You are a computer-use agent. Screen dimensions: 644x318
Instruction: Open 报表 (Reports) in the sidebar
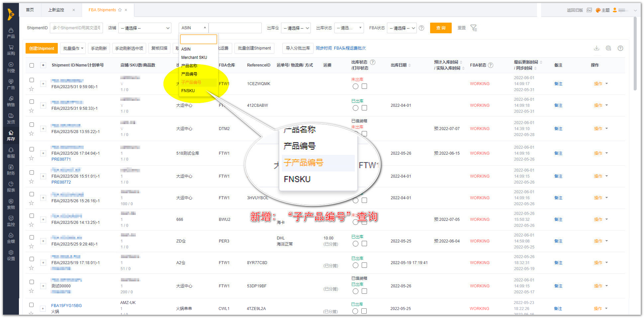click(11, 187)
